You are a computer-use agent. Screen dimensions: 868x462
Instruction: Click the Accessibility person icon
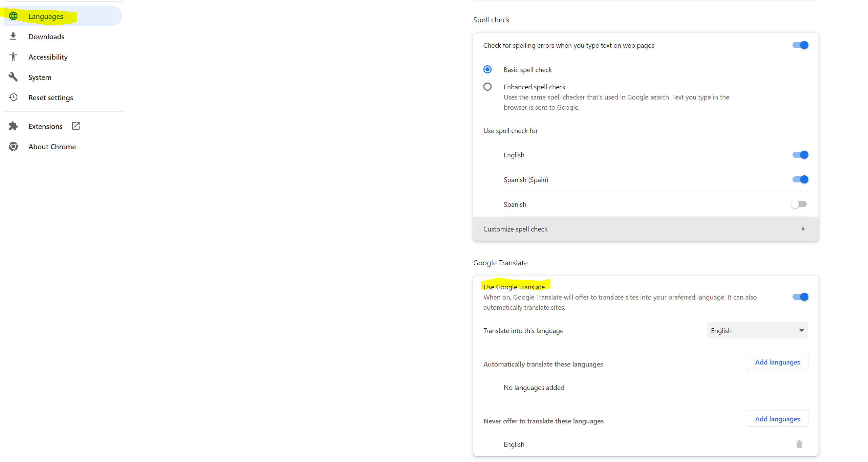(13, 57)
